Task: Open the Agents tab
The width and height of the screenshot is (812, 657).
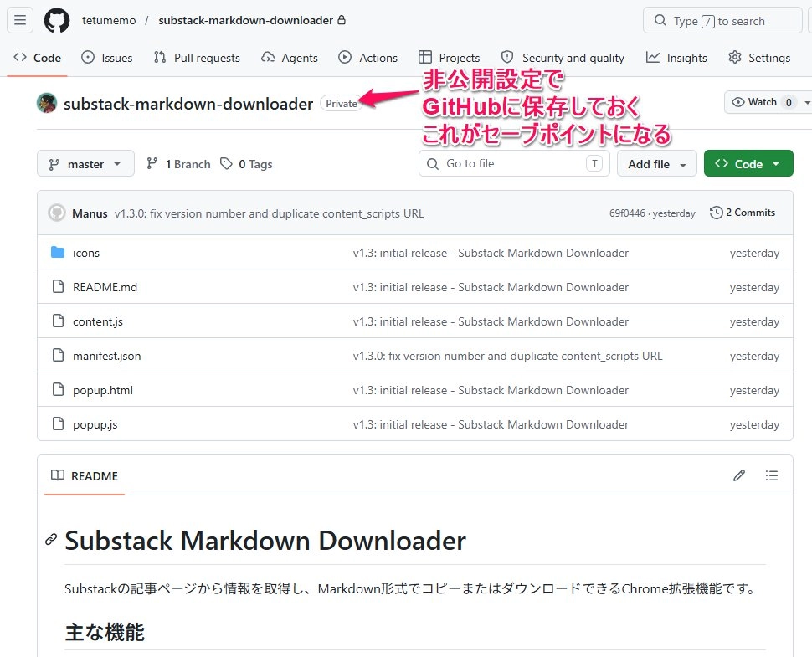Action: click(290, 58)
